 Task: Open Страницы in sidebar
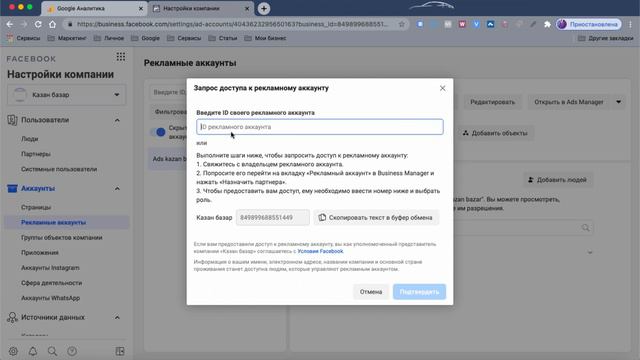(x=36, y=207)
